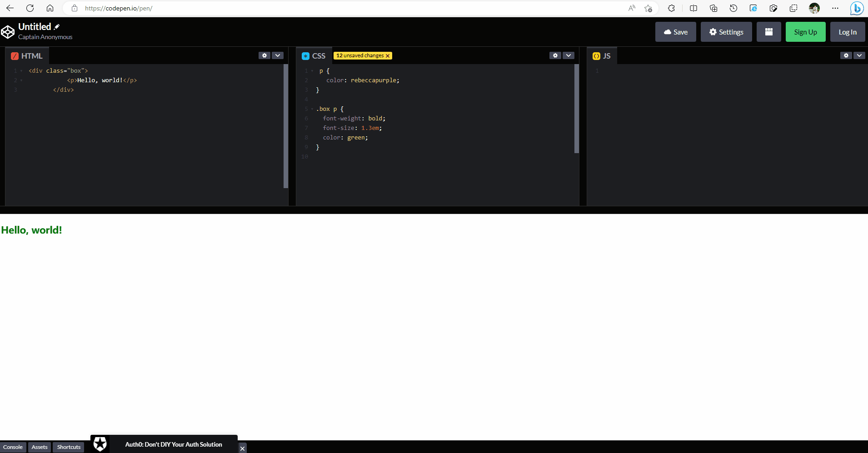The image size is (868, 453).
Task: Open browser collections
Action: click(713, 8)
